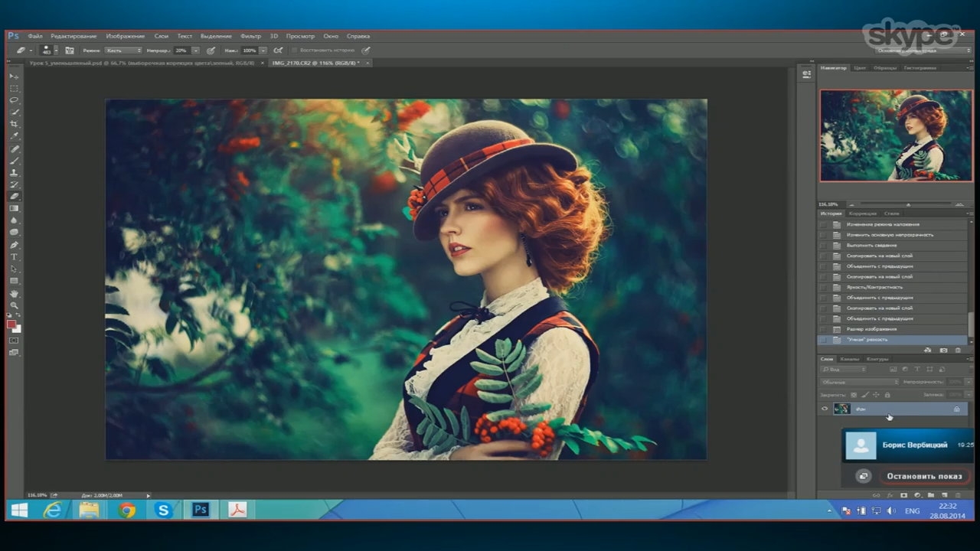Screen dimensions: 980x551
Task: Adjust the Navigator zoom slider
Action: pos(907,204)
